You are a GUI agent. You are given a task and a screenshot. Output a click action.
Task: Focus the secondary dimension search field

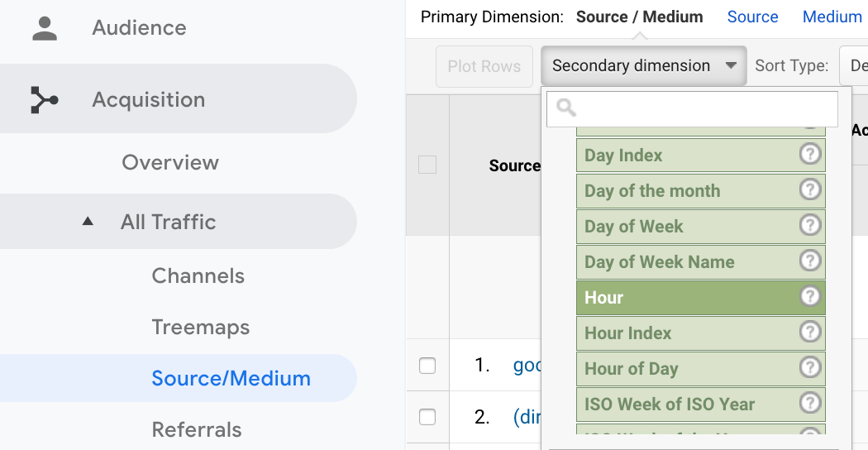[692, 108]
